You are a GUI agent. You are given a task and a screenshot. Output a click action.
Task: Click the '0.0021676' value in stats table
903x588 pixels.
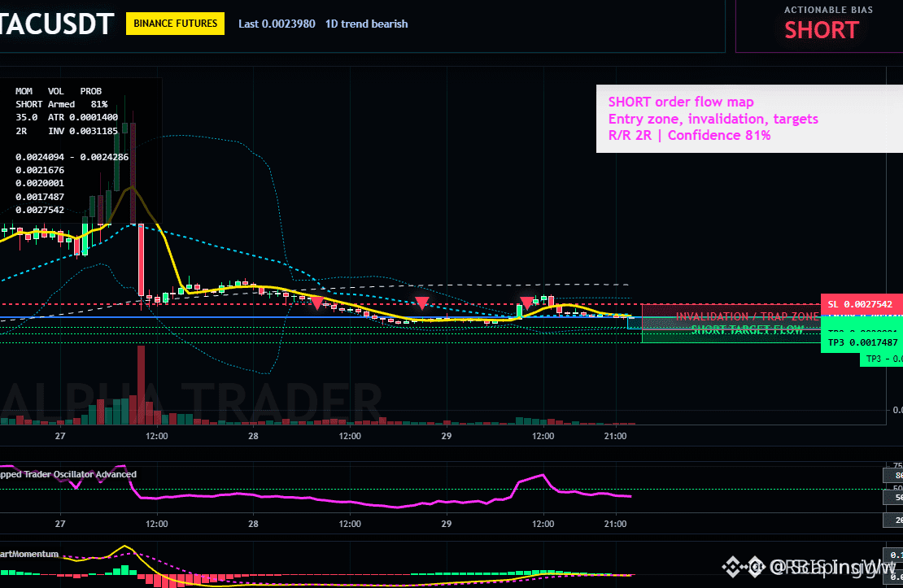coord(40,171)
